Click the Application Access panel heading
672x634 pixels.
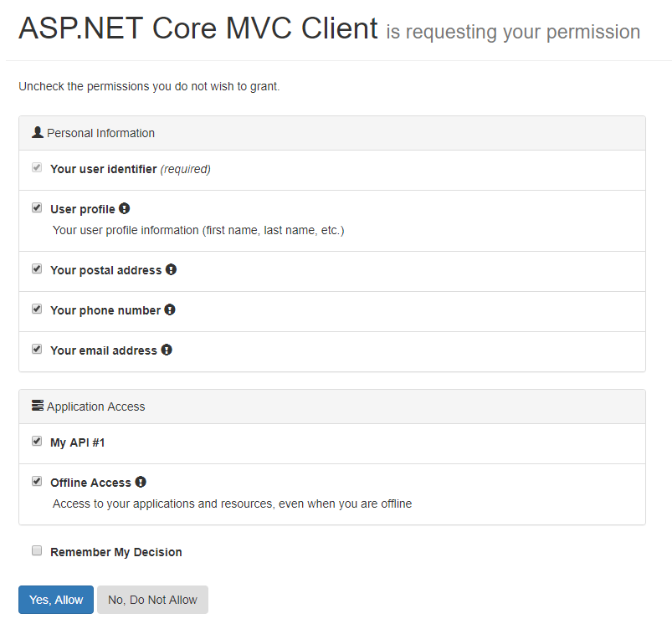click(95, 406)
